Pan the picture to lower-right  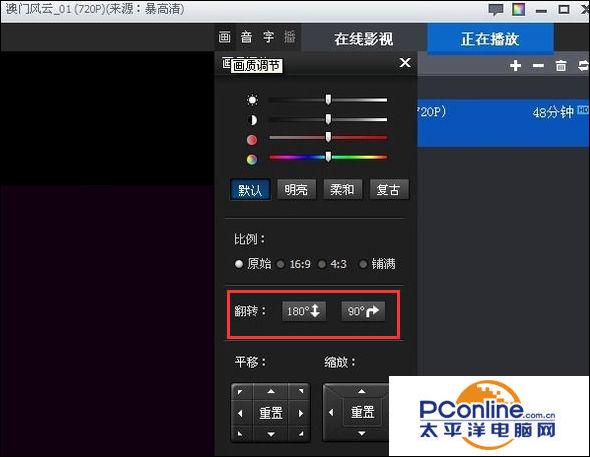tap(300, 434)
